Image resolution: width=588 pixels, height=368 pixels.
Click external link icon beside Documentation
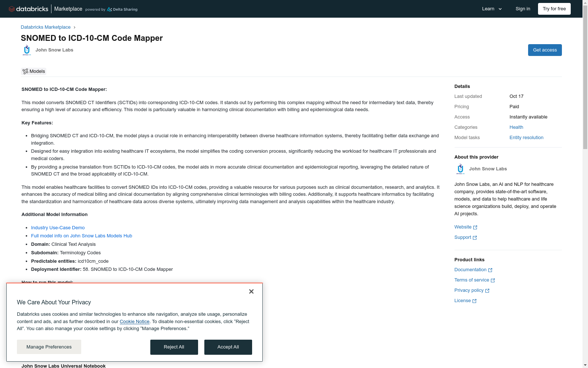(x=490, y=270)
